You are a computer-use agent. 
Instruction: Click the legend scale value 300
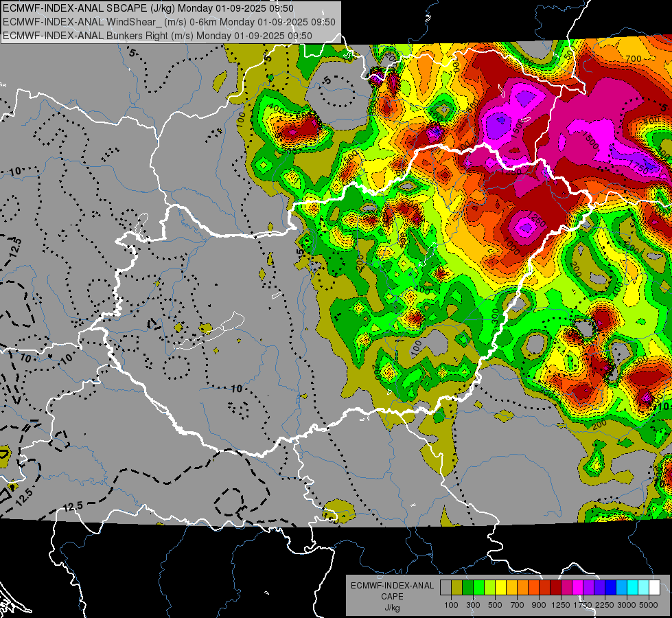coord(473,605)
